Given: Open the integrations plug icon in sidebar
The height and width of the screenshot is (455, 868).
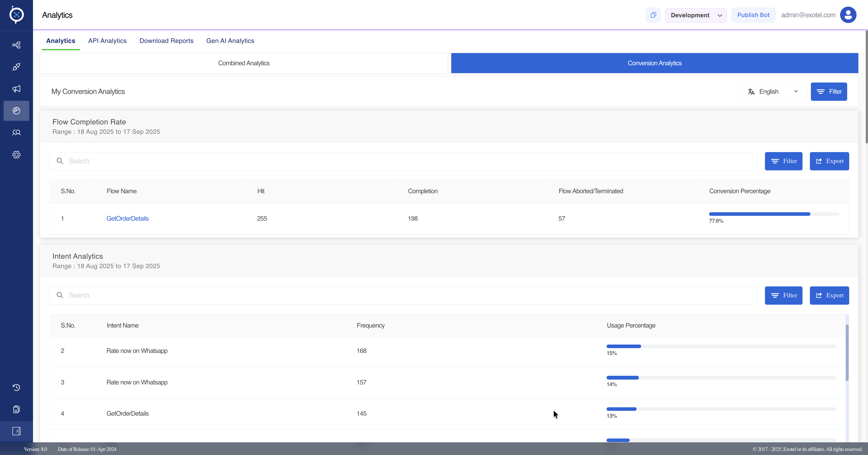Looking at the screenshot, I should (16, 67).
